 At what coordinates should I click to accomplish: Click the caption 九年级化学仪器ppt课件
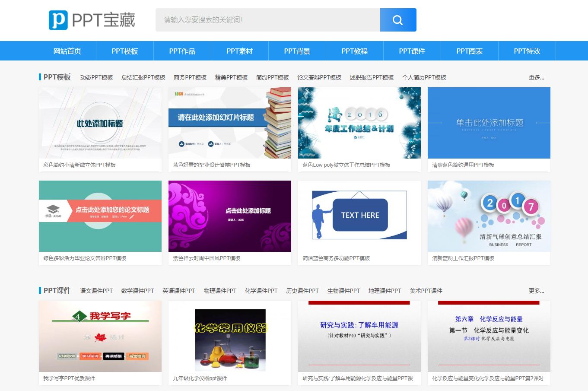(200, 378)
